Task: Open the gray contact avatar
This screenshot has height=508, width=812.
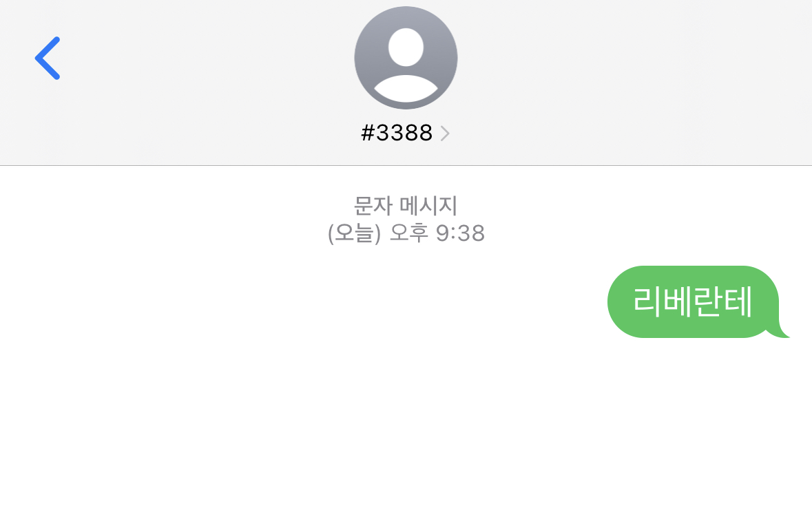Action: click(x=406, y=58)
